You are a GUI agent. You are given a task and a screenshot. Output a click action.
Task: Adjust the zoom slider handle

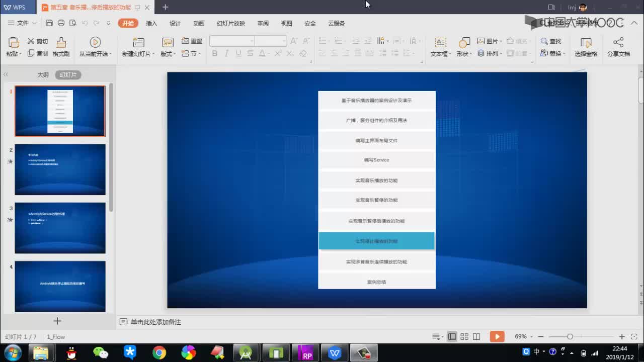[570, 336]
